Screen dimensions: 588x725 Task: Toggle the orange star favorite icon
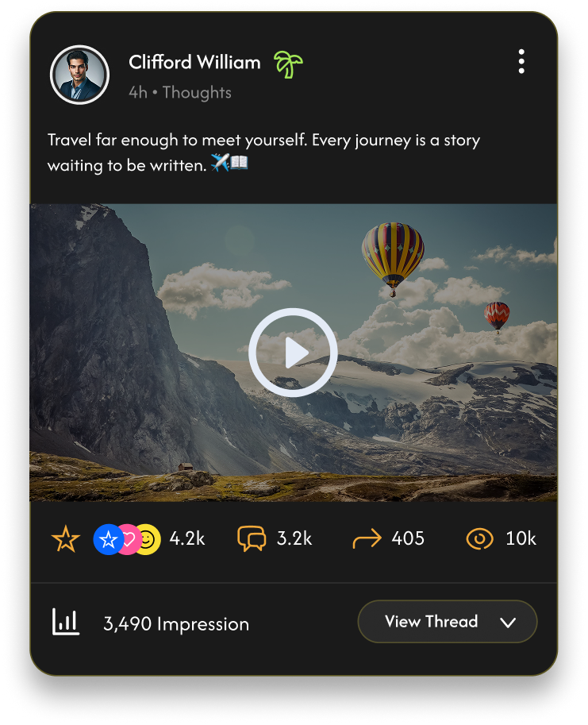click(x=66, y=538)
